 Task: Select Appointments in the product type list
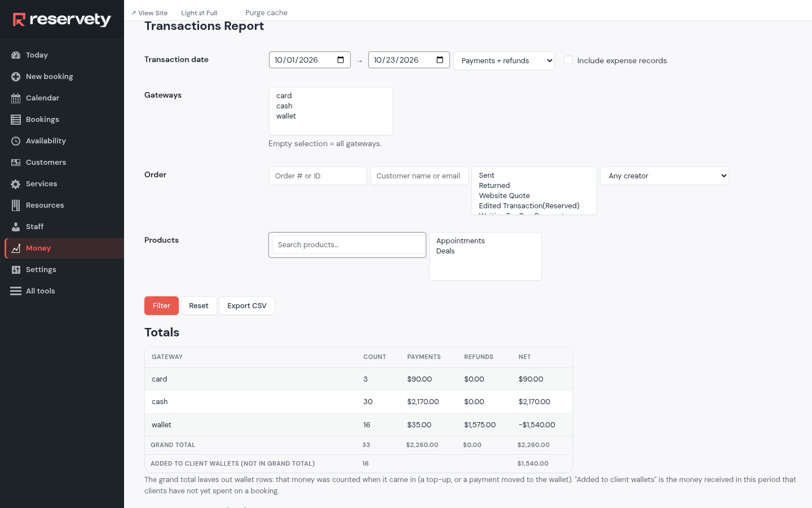click(x=485, y=241)
